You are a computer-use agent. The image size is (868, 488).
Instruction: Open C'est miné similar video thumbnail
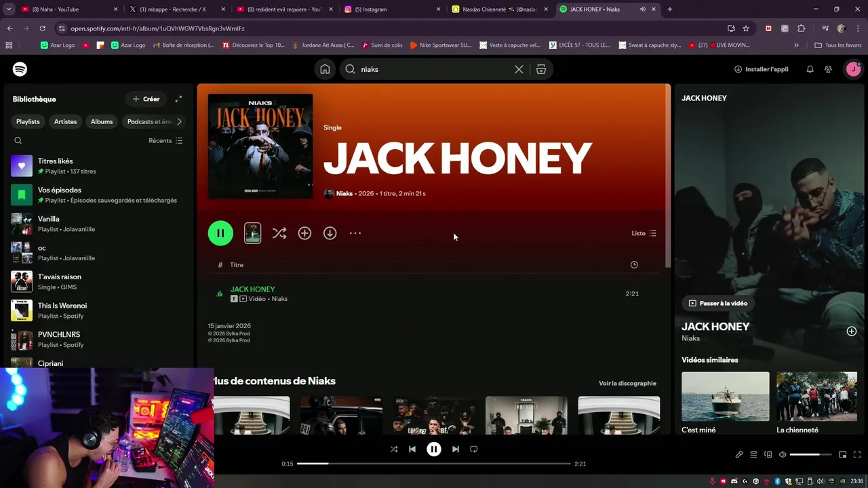pyautogui.click(x=726, y=396)
